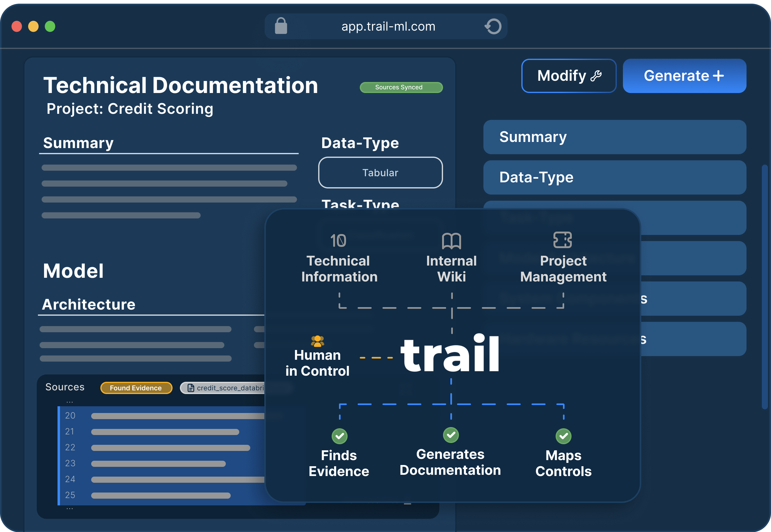Viewport: 771px width, 532px height.
Task: Click the trail logo
Action: 450,353
